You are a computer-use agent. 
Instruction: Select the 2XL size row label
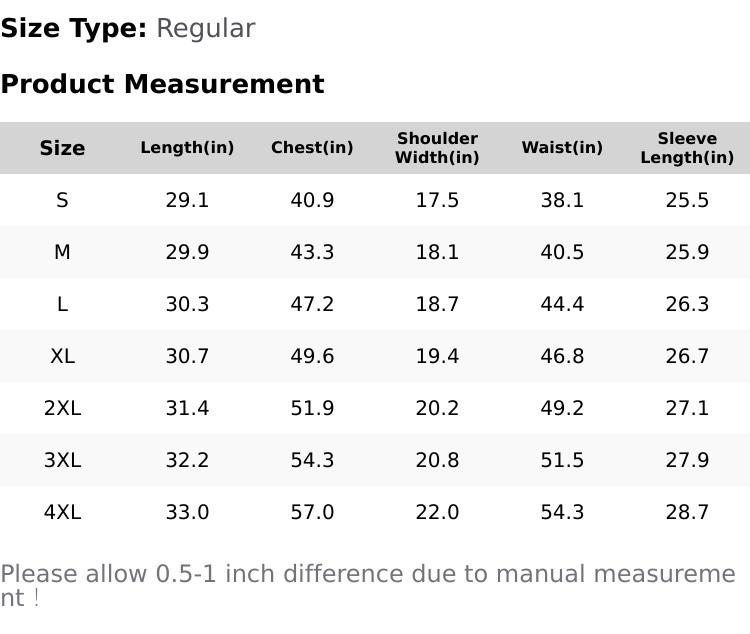click(x=62, y=408)
